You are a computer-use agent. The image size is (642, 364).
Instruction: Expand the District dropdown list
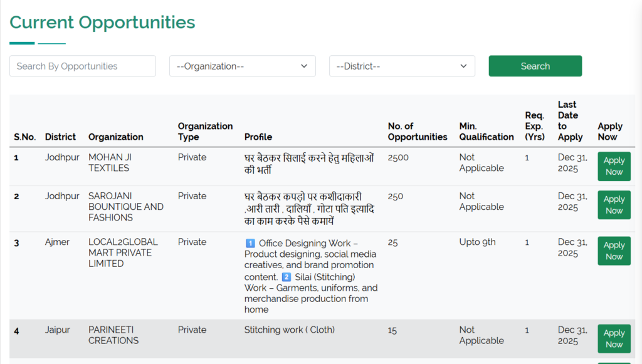pos(402,66)
